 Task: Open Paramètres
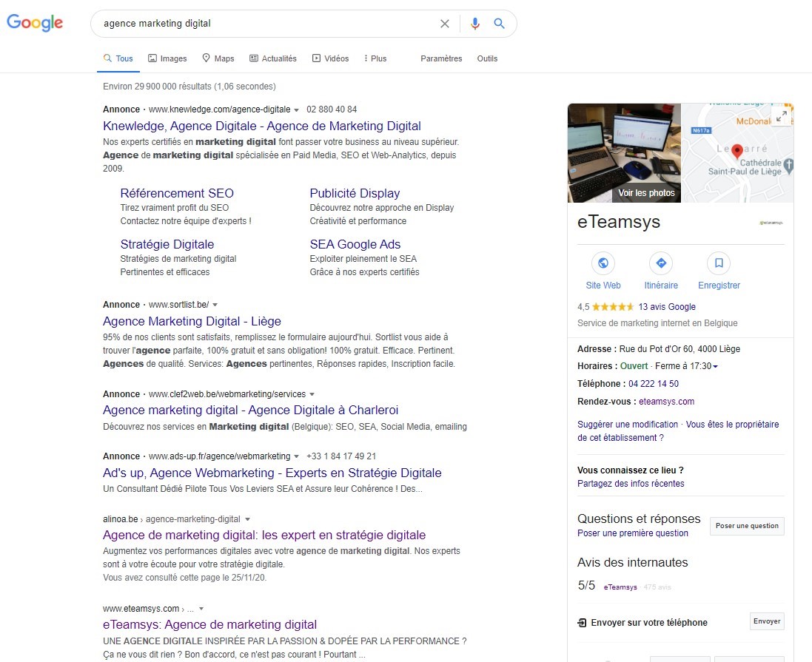(x=441, y=58)
